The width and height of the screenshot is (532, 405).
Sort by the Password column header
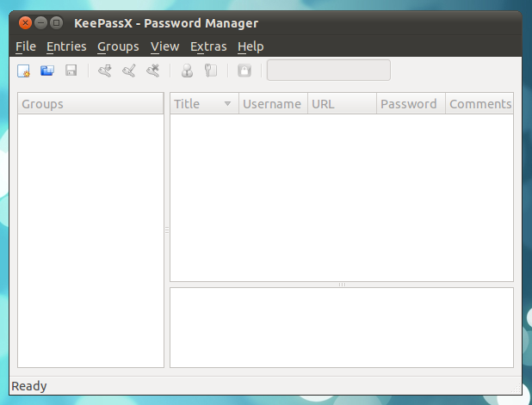coord(411,104)
